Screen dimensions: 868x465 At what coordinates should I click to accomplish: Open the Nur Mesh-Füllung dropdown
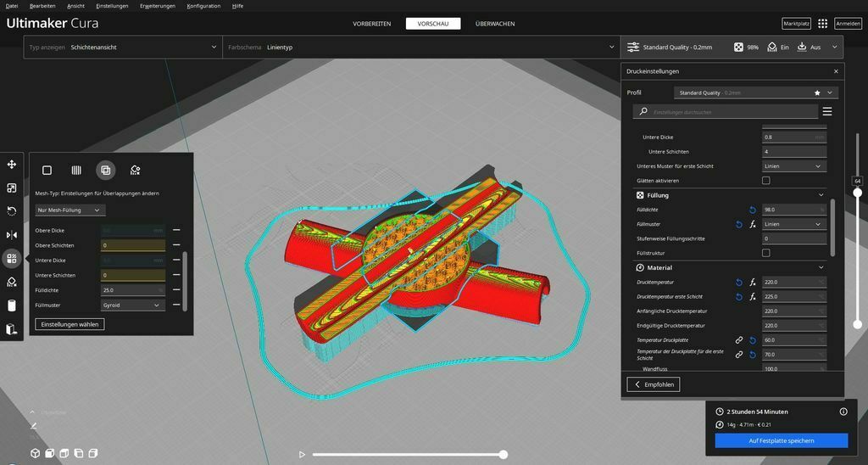[x=70, y=210]
